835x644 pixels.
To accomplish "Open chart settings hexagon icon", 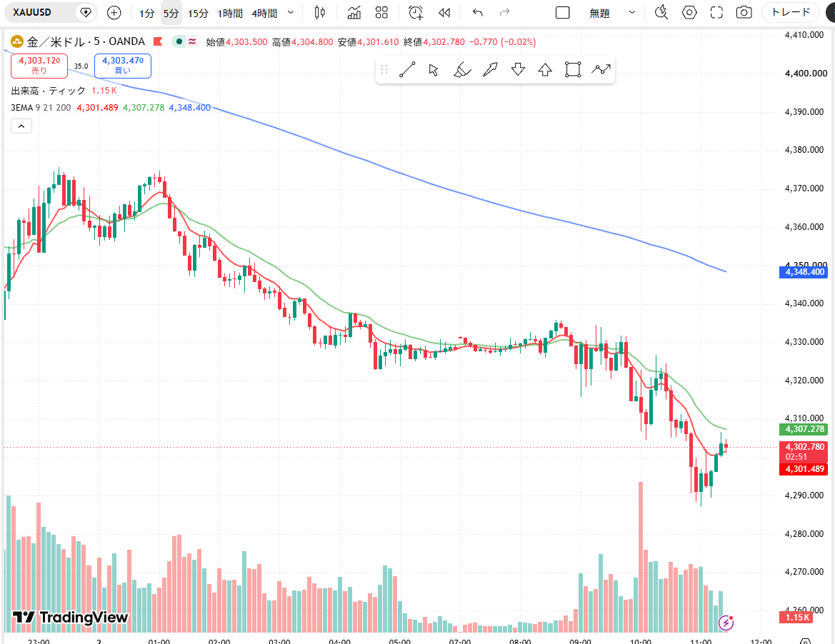I will pos(689,13).
